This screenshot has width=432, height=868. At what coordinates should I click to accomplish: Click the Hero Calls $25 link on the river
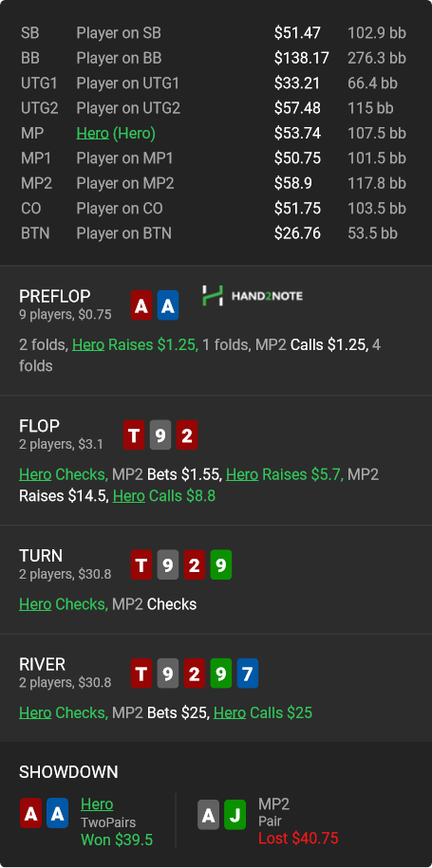[x=262, y=712]
